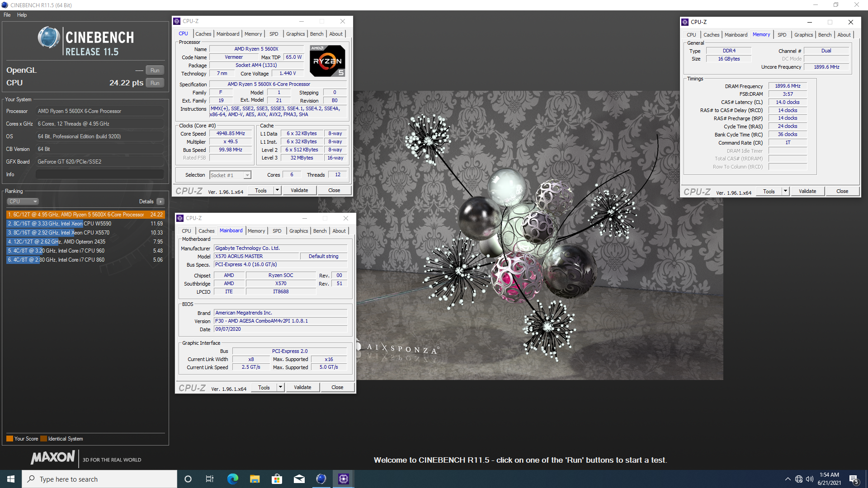This screenshot has width=868, height=488.
Task: Click CPU-Z title icon in the Mainboard window
Action: click(180, 218)
